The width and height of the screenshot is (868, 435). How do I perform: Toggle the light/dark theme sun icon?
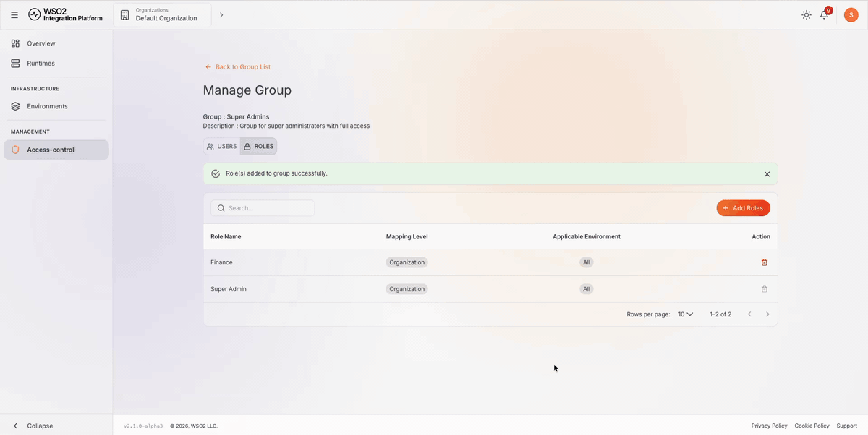click(x=807, y=14)
